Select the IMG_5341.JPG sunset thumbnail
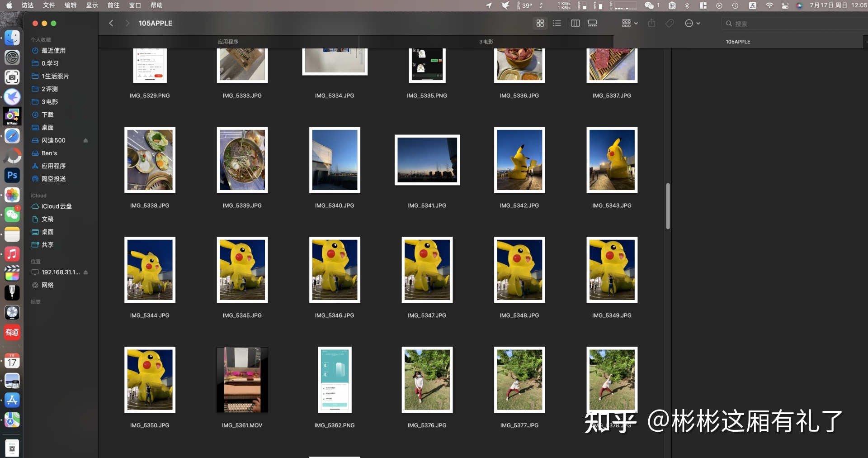This screenshot has height=458, width=868. coord(427,160)
